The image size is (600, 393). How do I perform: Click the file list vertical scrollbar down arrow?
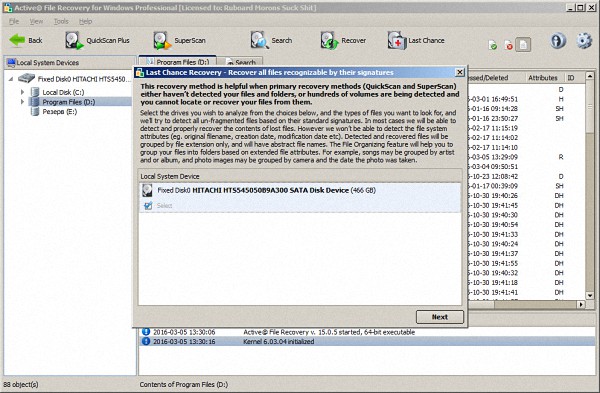(590, 295)
